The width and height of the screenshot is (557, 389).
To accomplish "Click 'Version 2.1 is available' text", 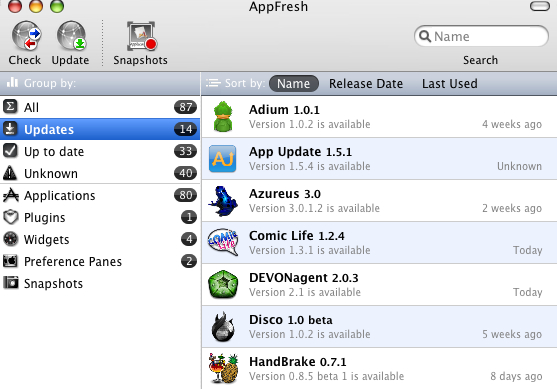I will 305,292.
